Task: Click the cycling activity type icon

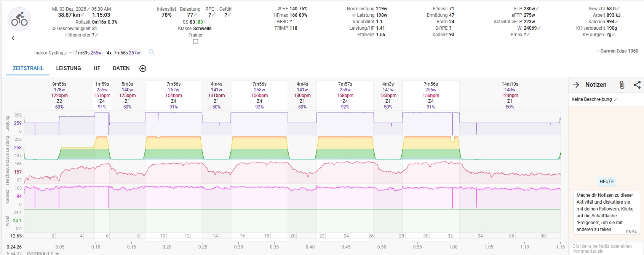Action: tap(19, 19)
